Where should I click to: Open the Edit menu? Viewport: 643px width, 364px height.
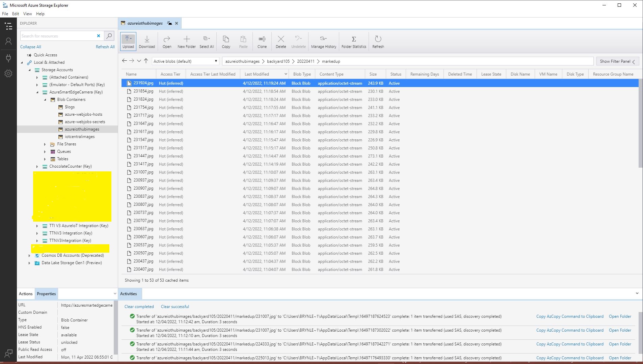pyautogui.click(x=16, y=14)
